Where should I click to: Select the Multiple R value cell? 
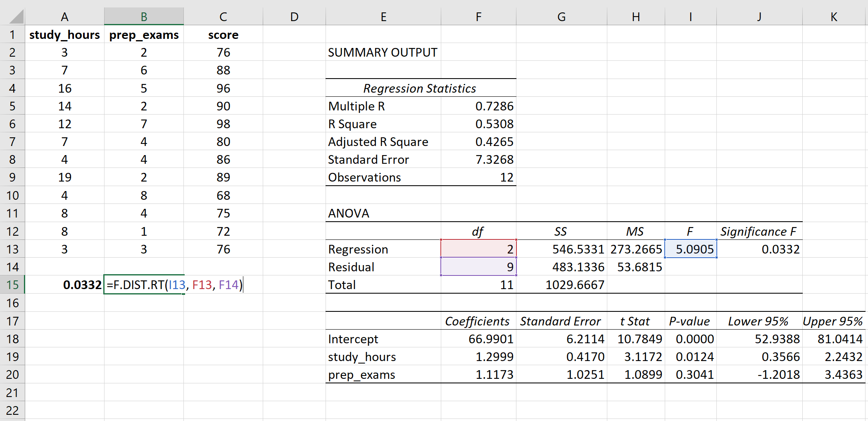pyautogui.click(x=478, y=106)
